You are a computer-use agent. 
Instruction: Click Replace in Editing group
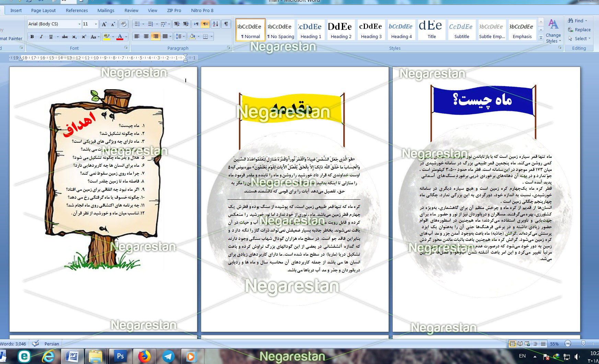pyautogui.click(x=579, y=30)
